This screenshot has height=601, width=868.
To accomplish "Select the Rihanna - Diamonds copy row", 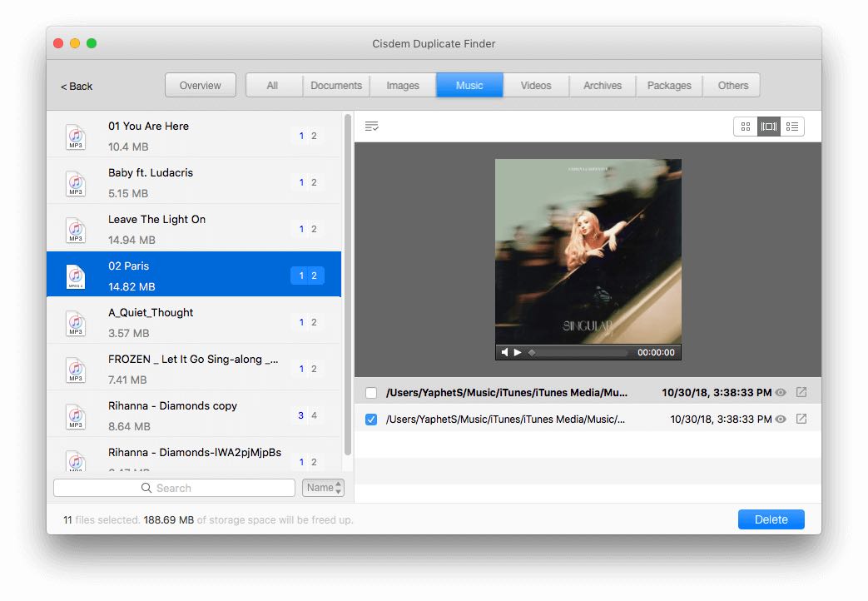I will [x=194, y=415].
